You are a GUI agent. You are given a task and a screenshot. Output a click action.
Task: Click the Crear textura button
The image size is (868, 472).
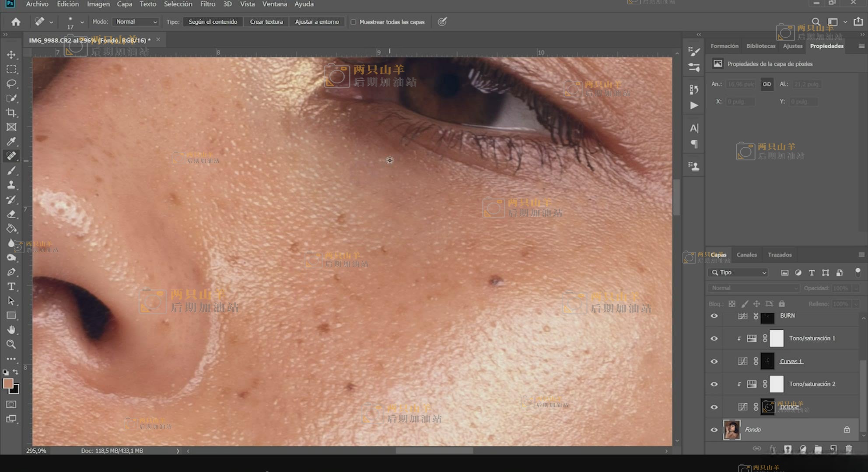266,22
